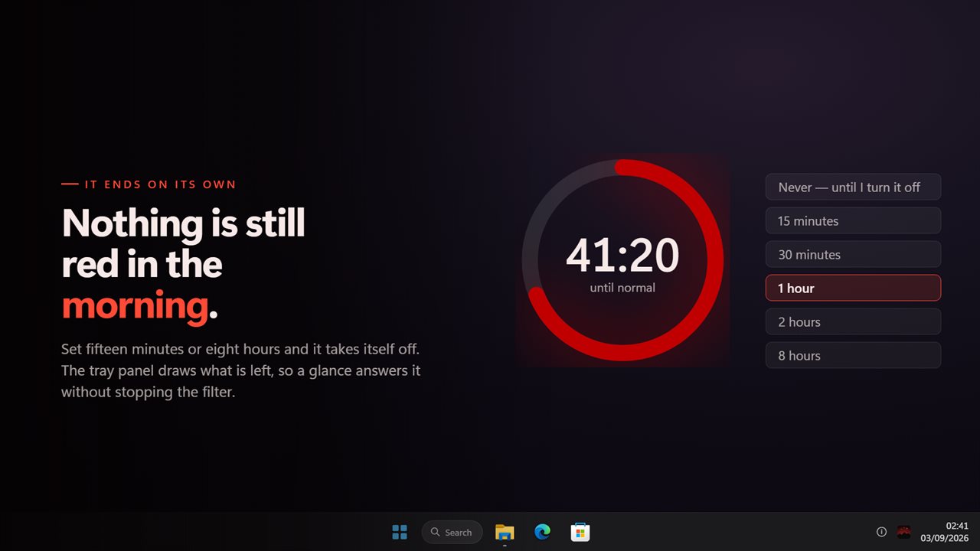Pick the 1 hour duration option

pyautogui.click(x=853, y=288)
